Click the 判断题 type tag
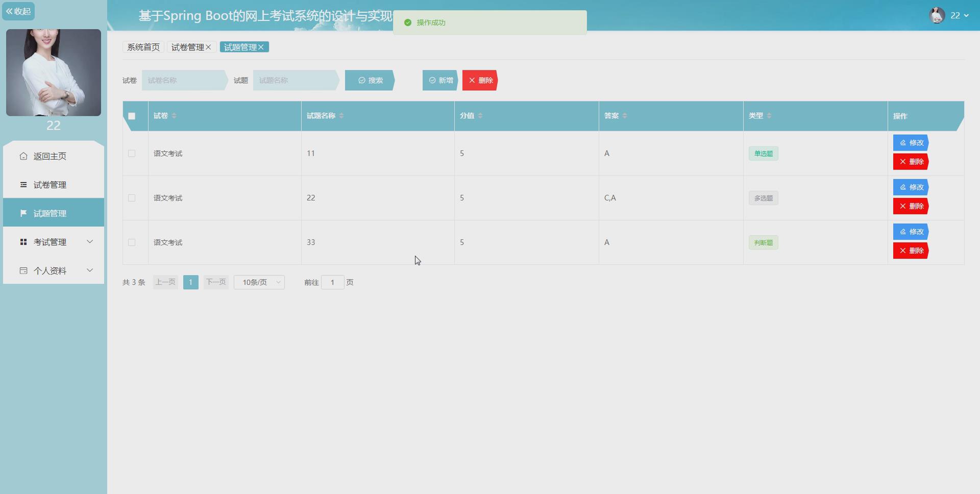Image resolution: width=980 pixels, height=494 pixels. 764,242
